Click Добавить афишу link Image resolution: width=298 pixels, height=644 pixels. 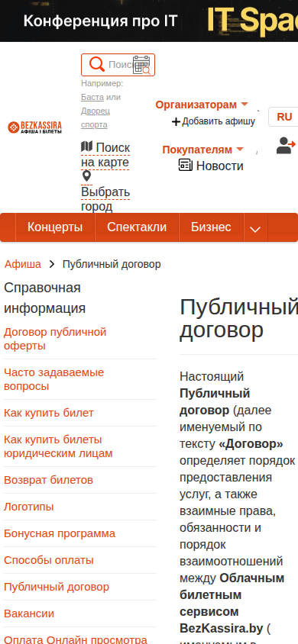point(219,121)
